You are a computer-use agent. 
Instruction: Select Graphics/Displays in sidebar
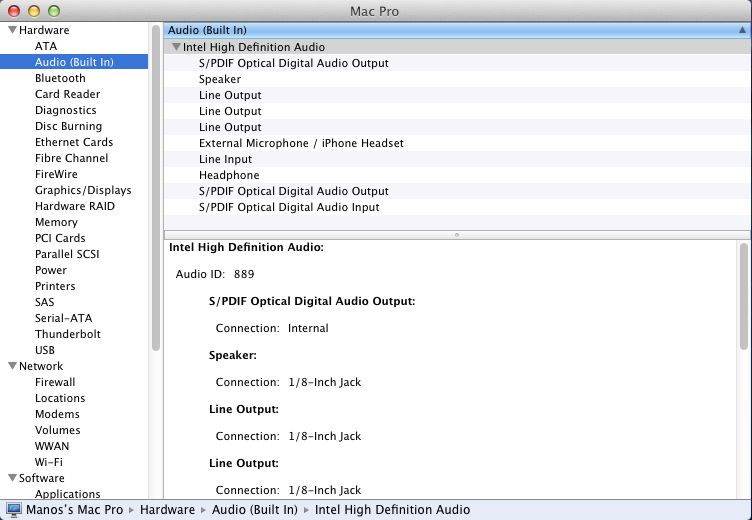[83, 190]
